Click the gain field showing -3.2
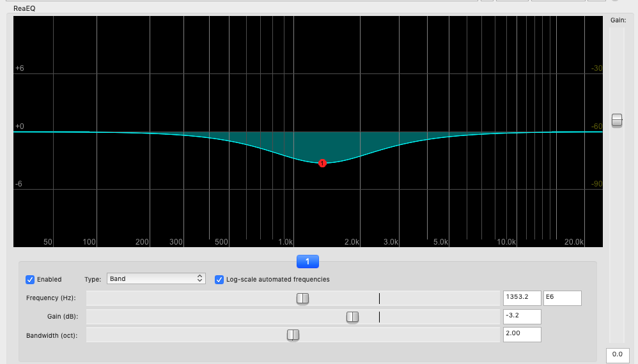Image resolution: width=638 pixels, height=364 pixels. tap(522, 317)
